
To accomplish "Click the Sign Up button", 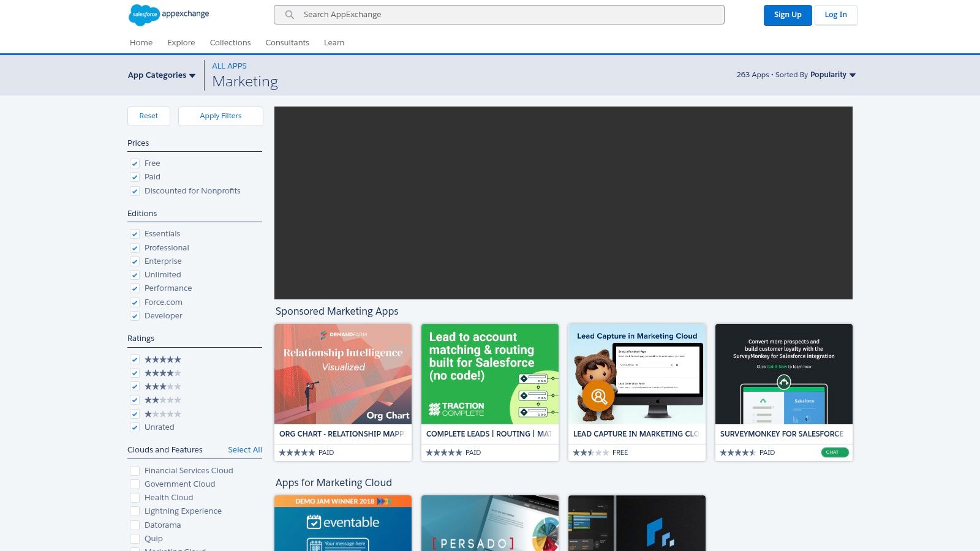I will click(x=788, y=15).
